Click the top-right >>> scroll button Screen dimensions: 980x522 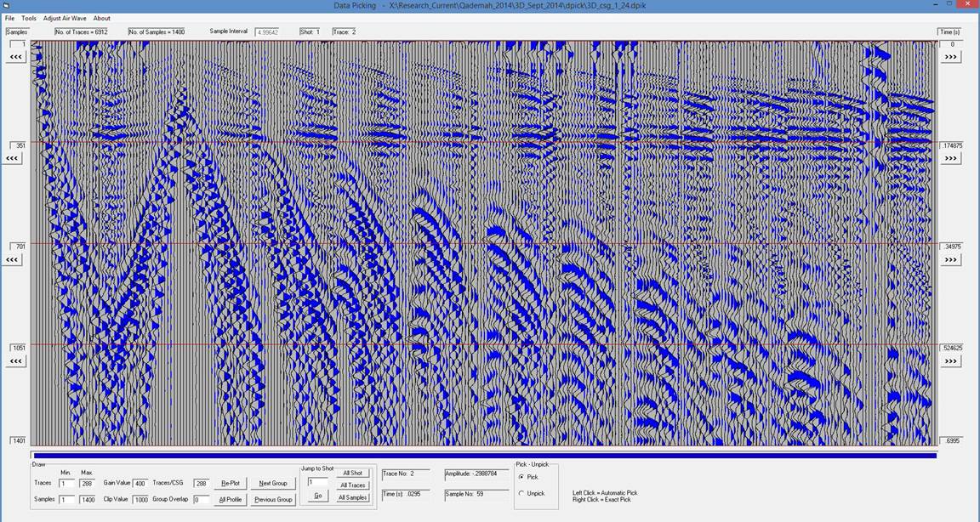[950, 56]
